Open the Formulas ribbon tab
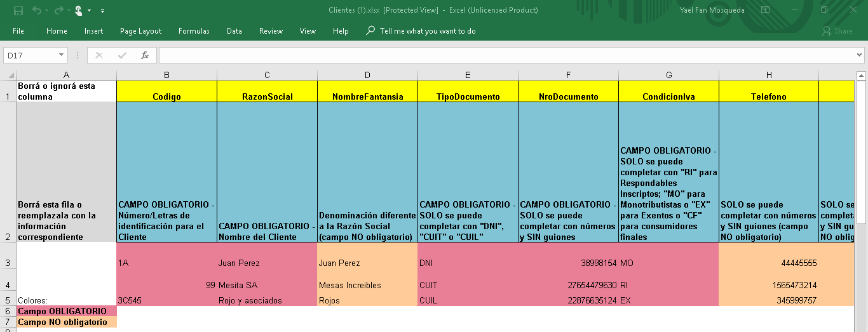The height and width of the screenshot is (332, 868). click(x=194, y=31)
